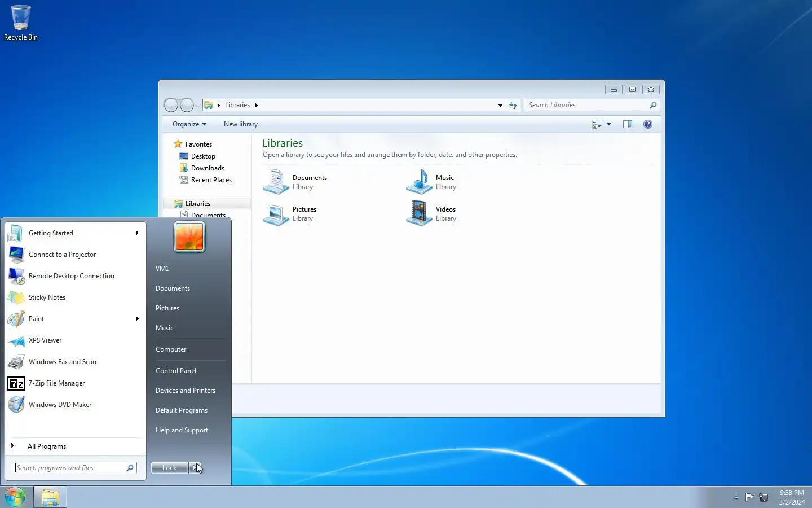Click Libraries breadcrumb in address bar

(237, 105)
